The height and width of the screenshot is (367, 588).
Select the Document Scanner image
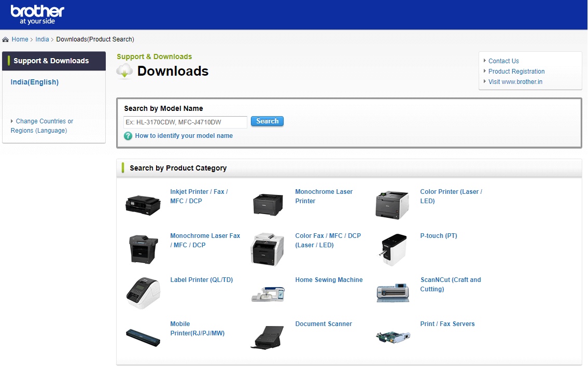[268, 337]
